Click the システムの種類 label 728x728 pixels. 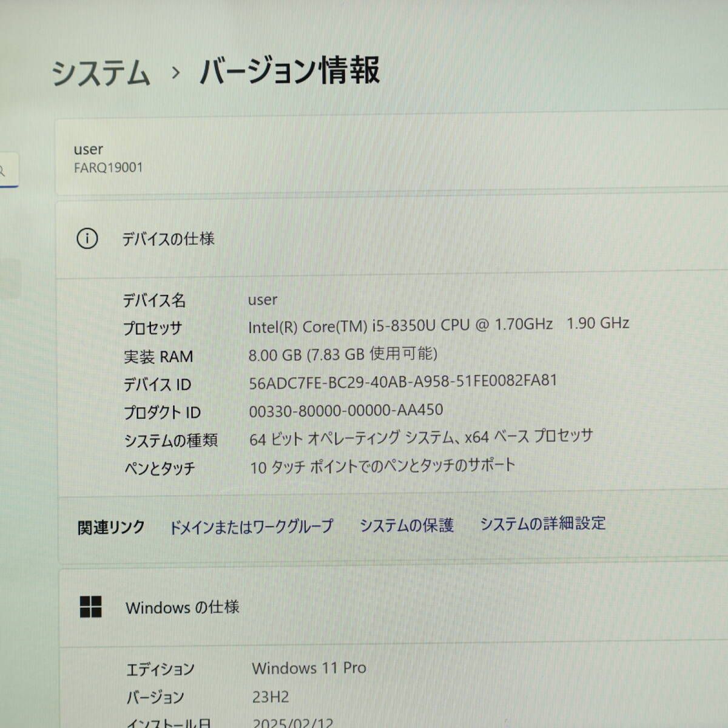170,440
